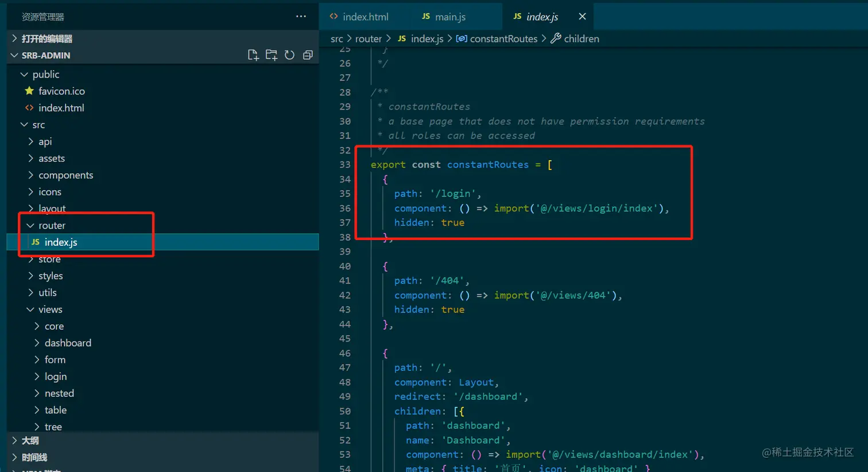This screenshot has height=472, width=868.
Task: Expand the table folder under views
Action: (162, 410)
